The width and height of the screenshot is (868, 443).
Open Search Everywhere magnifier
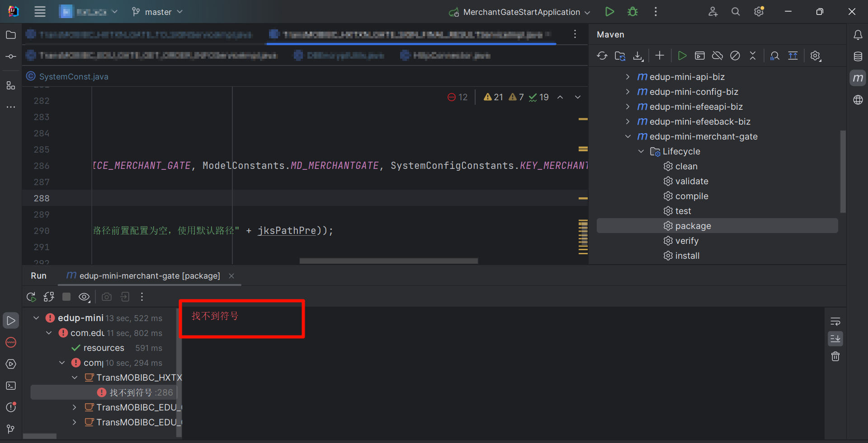pos(736,12)
